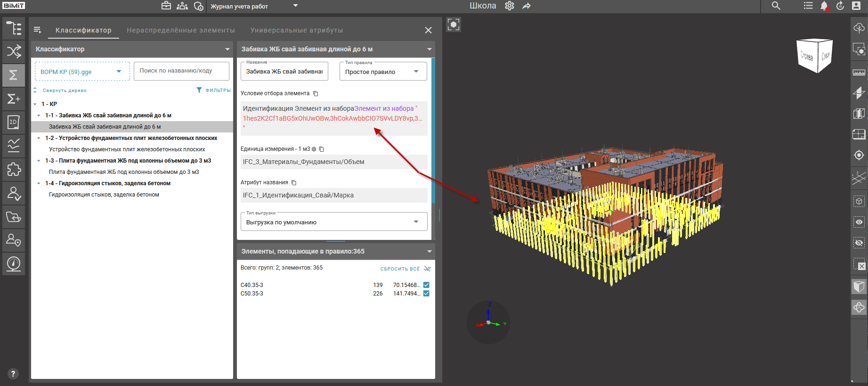Open the 2D drawing view icon
The image size is (868, 386).
tap(14, 123)
